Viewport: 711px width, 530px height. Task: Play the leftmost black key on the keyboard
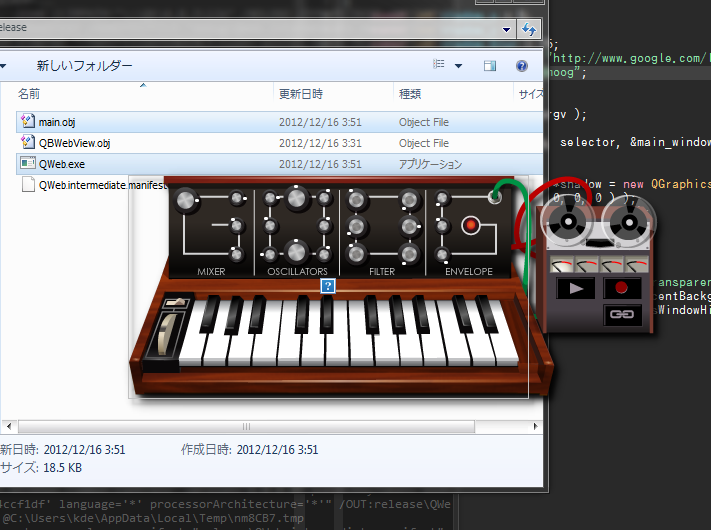[209, 315]
